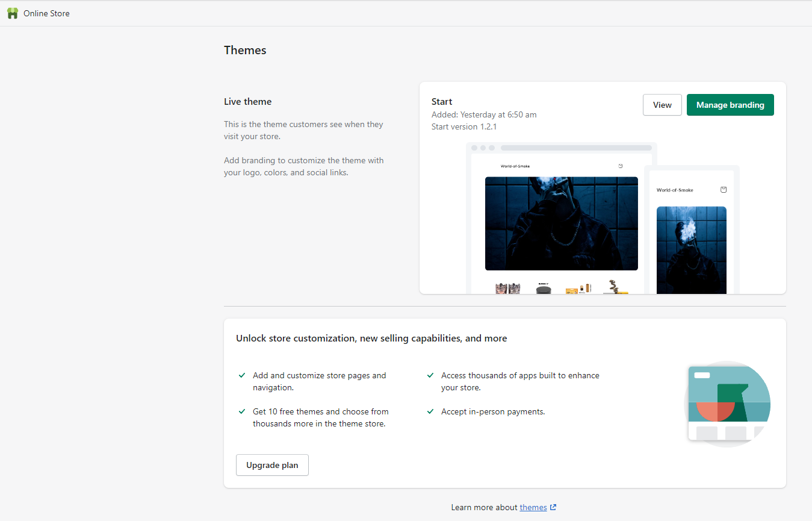Image resolution: width=812 pixels, height=521 pixels.
Task: Click 'This is the theme customers see' description
Action: tap(303, 130)
